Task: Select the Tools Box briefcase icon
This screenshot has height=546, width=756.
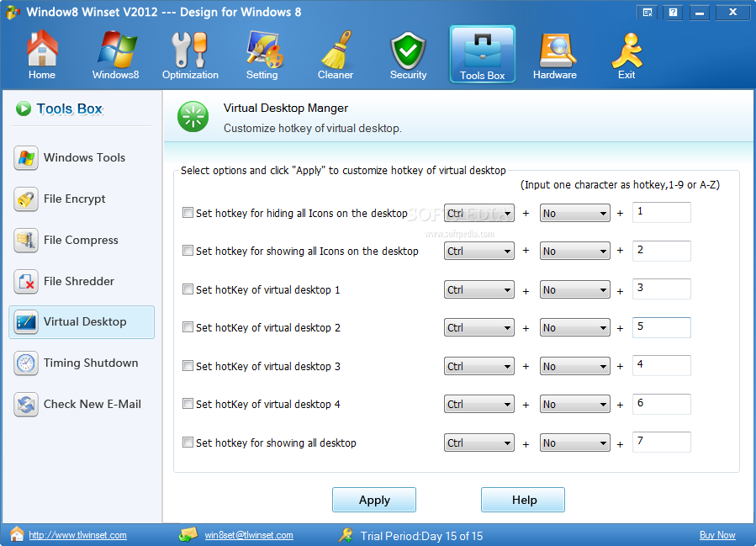Action: pos(482,50)
